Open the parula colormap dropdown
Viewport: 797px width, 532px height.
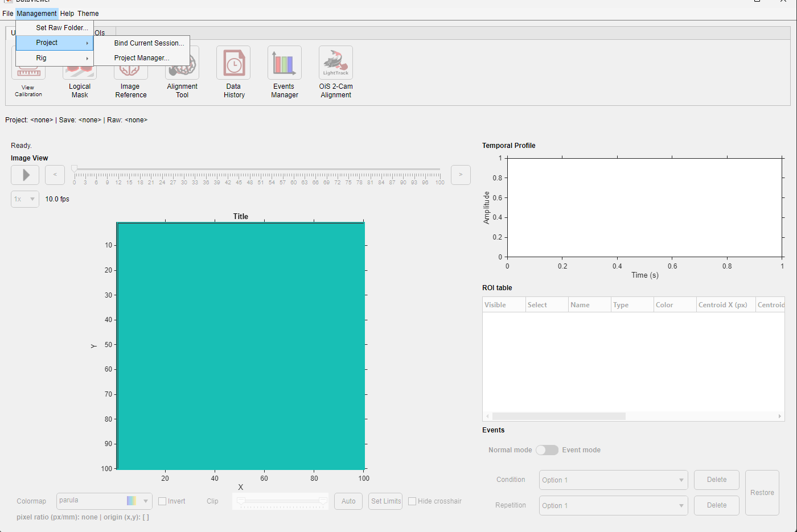pos(104,501)
